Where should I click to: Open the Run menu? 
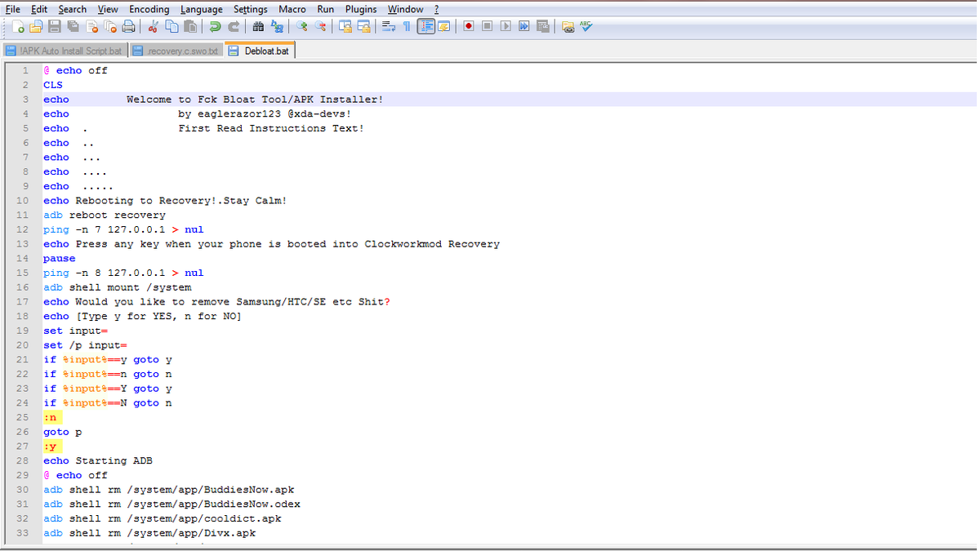tap(326, 9)
